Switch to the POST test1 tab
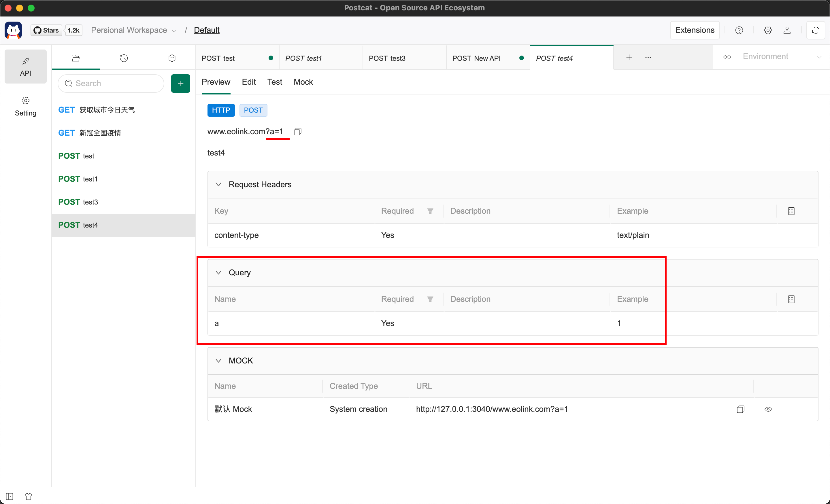Viewport: 830px width, 504px height. [x=321, y=58]
